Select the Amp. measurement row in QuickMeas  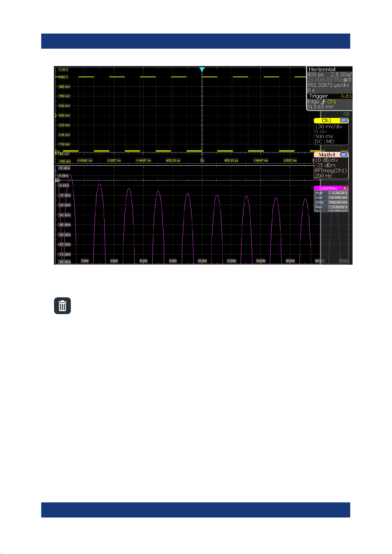pos(331,202)
